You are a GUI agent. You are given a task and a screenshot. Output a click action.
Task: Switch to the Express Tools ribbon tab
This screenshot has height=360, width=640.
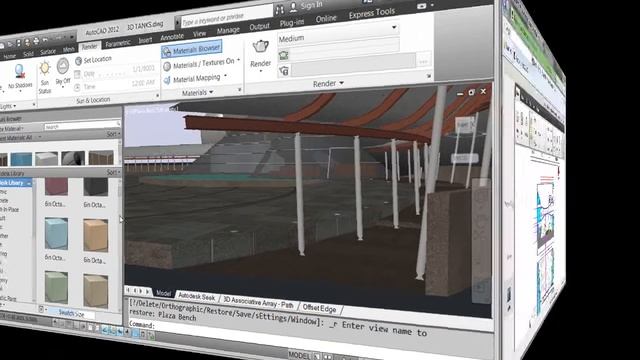click(x=372, y=13)
